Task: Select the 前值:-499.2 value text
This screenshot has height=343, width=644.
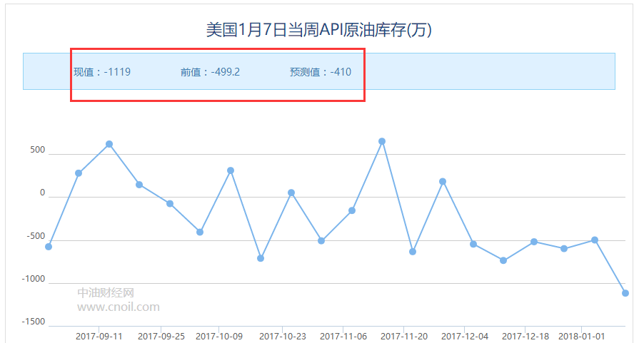Action: point(210,72)
